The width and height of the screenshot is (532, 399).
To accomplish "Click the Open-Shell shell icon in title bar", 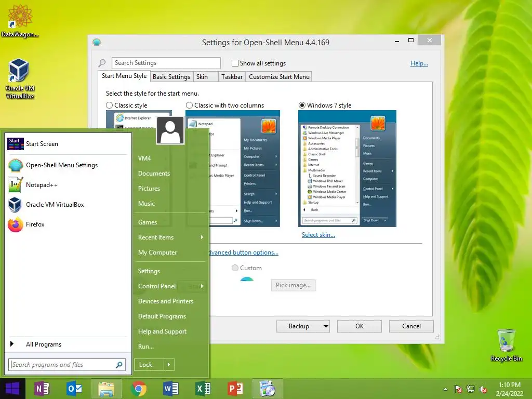I will [97, 42].
